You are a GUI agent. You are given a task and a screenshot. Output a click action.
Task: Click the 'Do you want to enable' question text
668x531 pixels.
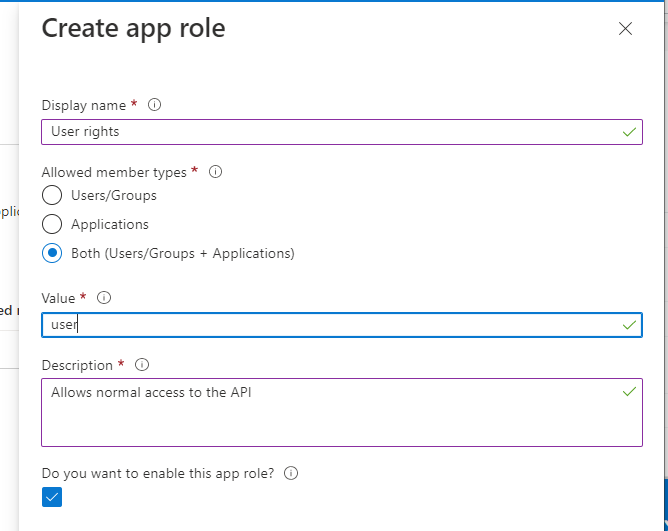157,473
